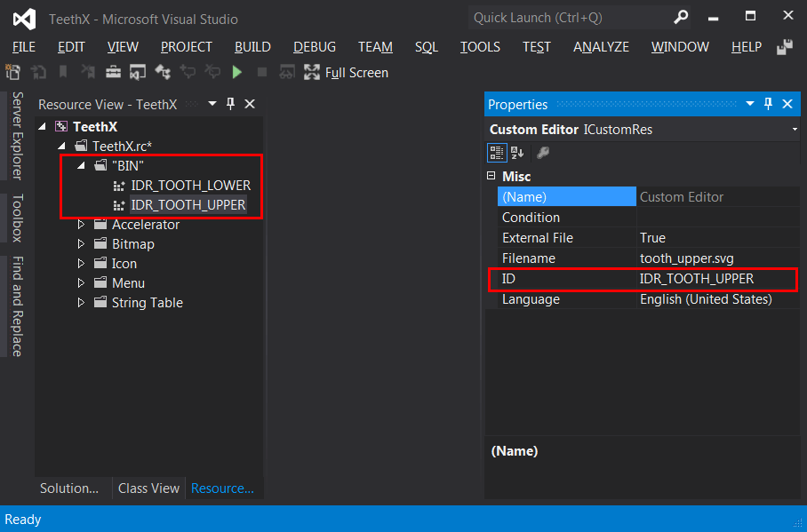Viewport: 807px width, 532px height.
Task: Select IDR_TOOTH_UPPER resource
Action: pos(188,205)
